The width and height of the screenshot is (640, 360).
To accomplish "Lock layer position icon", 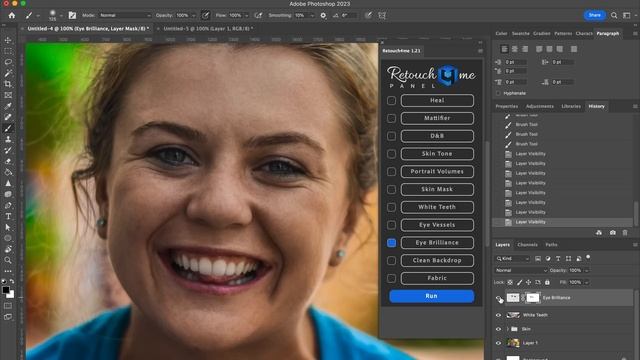I will click(x=529, y=282).
